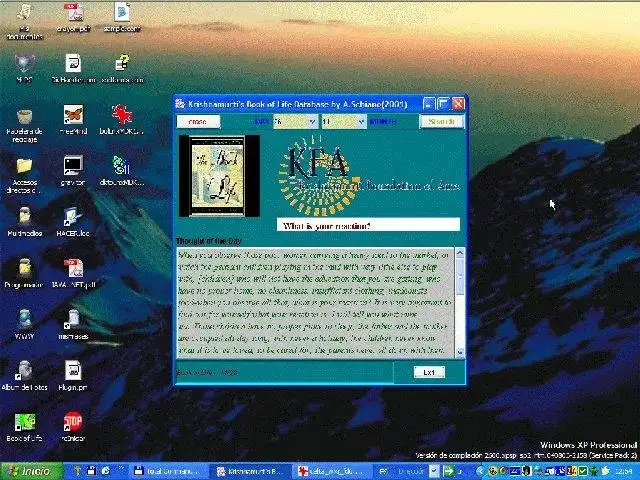Click the text area scrollbar thumb
The width and height of the screenshot is (640, 480).
(x=460, y=277)
